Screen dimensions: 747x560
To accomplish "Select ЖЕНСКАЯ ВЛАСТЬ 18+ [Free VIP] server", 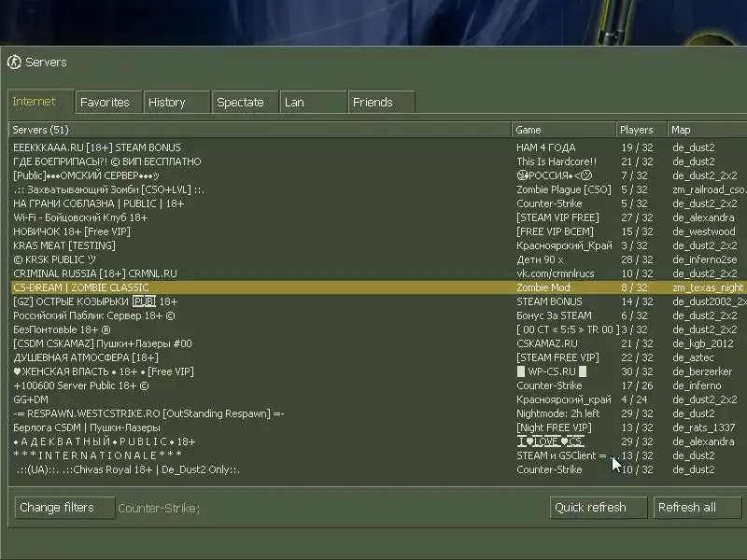I will [378, 371].
